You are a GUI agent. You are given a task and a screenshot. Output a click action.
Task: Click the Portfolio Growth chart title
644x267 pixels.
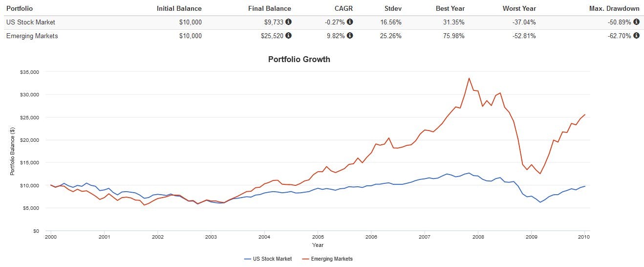(299, 59)
